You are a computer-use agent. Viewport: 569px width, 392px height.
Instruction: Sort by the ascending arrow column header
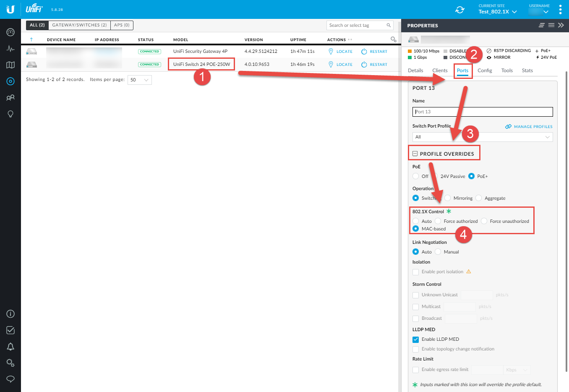point(31,39)
